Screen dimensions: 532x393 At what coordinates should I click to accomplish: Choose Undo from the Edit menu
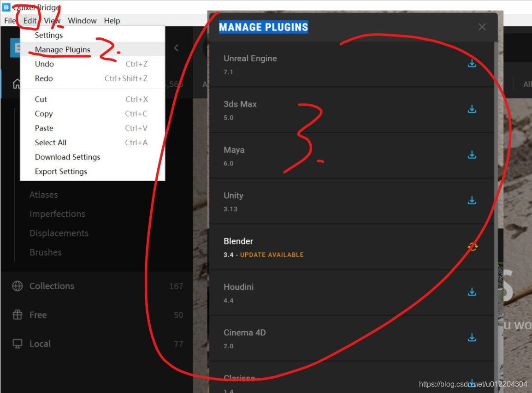[93, 64]
